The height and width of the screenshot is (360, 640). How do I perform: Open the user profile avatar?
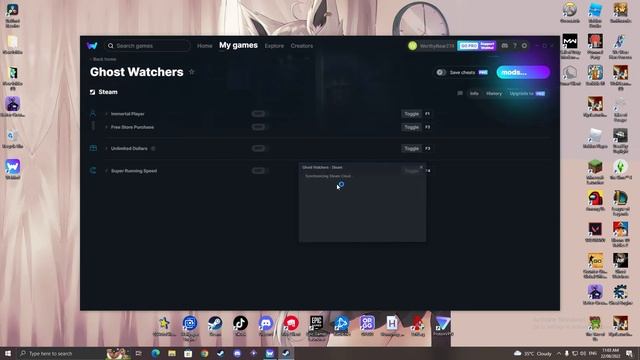[x=412, y=46]
